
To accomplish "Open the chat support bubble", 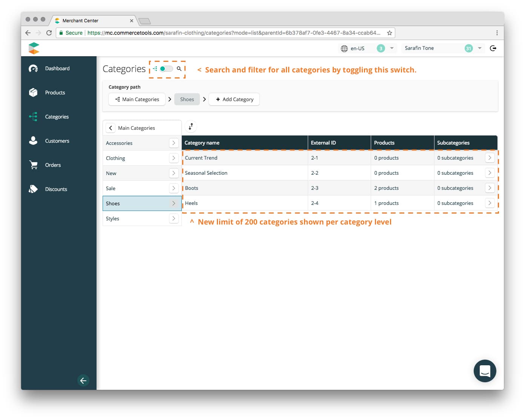I will [x=485, y=371].
